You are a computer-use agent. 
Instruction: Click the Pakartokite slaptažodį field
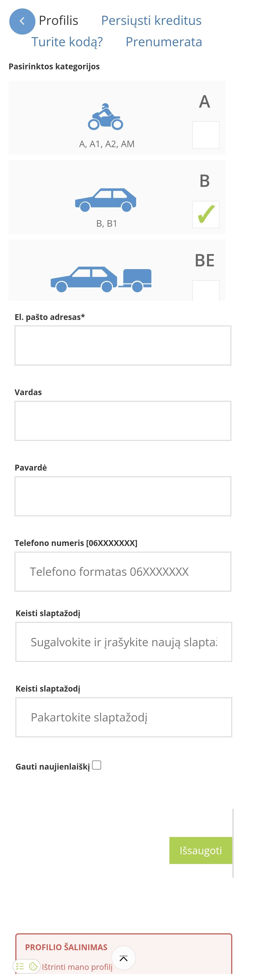(123, 717)
